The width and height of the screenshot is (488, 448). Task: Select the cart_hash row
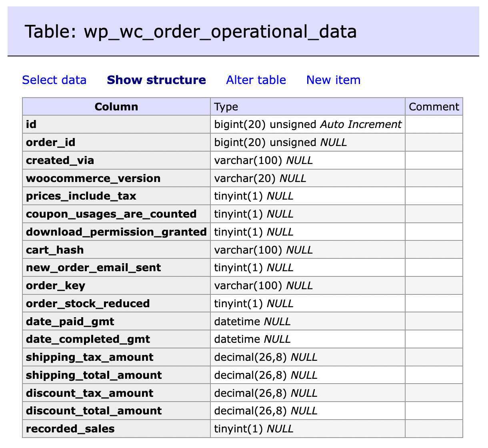click(55, 249)
